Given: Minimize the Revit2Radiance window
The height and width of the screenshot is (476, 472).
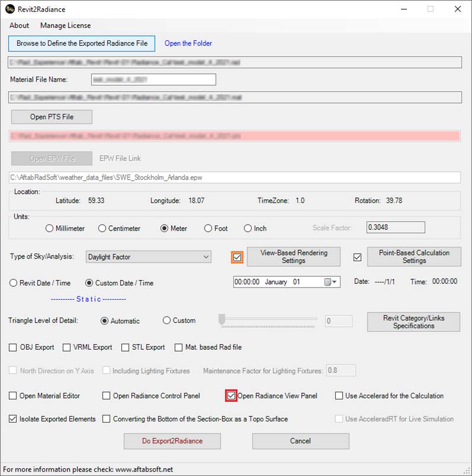Looking at the screenshot, I should 404,9.
